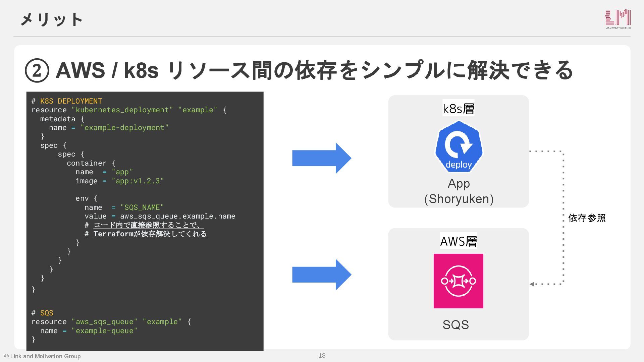Click the "© Link and Motivation Group" footer text
Viewport: 644px width, 362px height.
pos(42,356)
